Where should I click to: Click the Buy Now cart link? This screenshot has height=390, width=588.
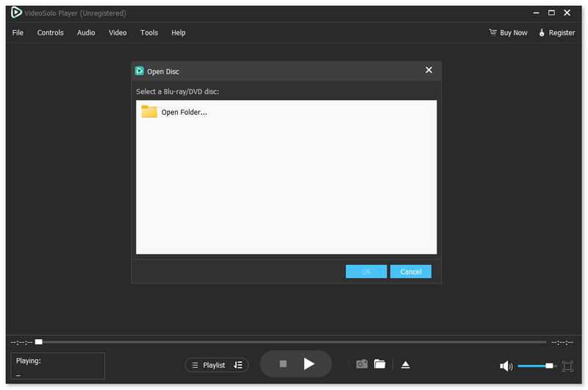509,32
